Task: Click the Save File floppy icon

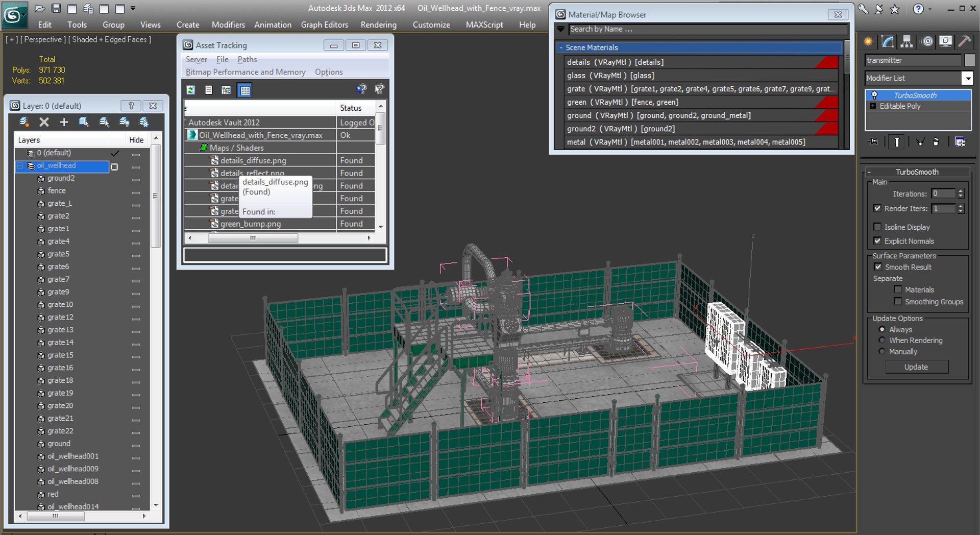Action: [56, 9]
